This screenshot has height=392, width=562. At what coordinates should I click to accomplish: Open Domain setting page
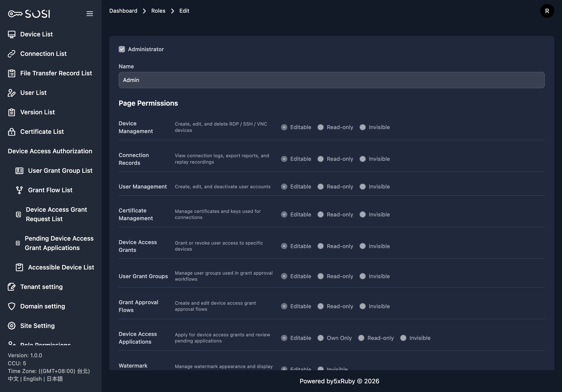pos(43,306)
